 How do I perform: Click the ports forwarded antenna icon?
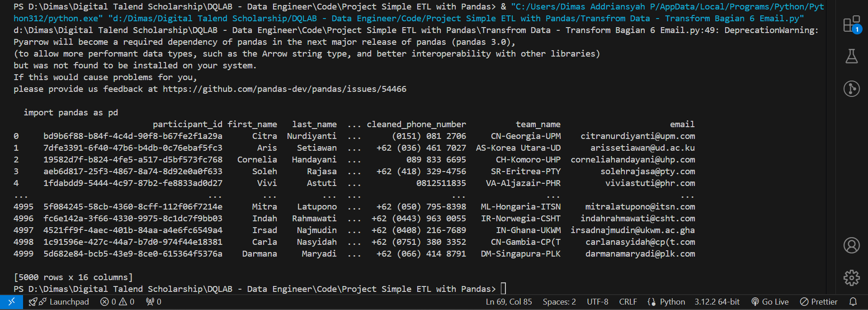point(154,302)
